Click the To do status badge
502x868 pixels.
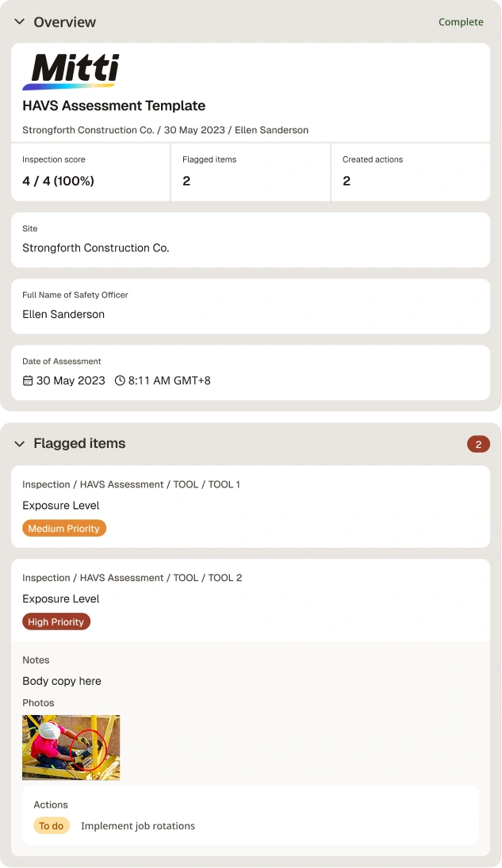51,826
